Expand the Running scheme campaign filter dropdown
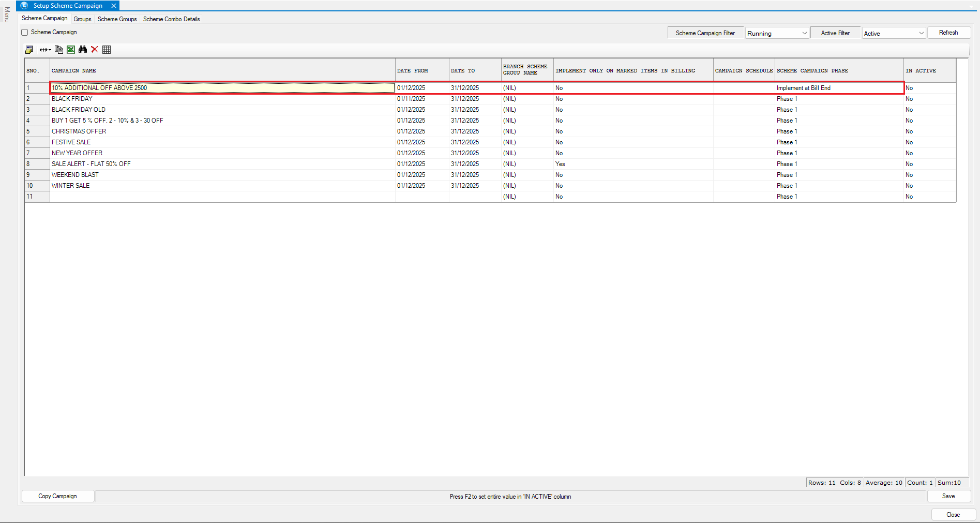The height and width of the screenshot is (523, 980). 777,33
